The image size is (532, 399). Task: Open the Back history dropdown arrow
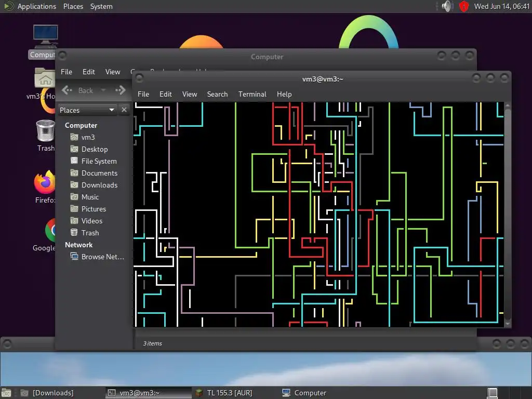pyautogui.click(x=103, y=90)
